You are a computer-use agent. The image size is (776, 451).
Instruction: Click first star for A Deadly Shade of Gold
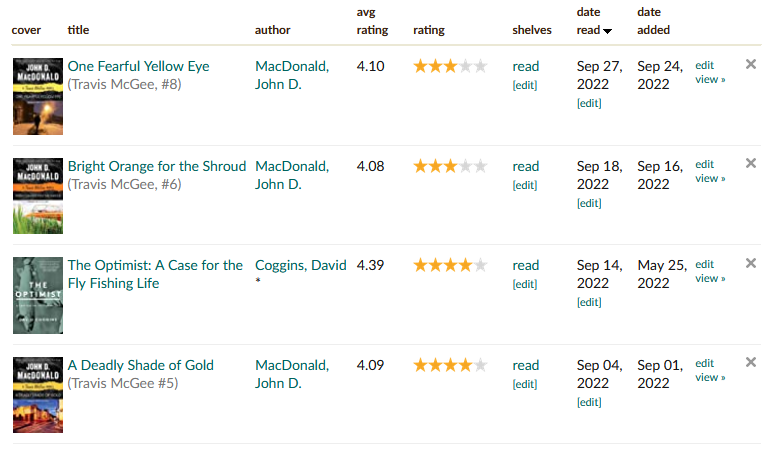(x=421, y=365)
